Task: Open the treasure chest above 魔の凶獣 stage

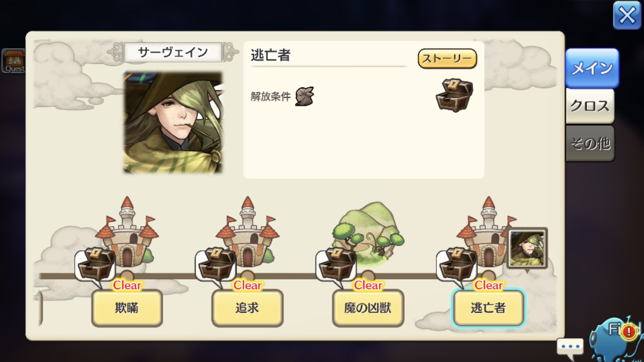Action: (x=337, y=265)
